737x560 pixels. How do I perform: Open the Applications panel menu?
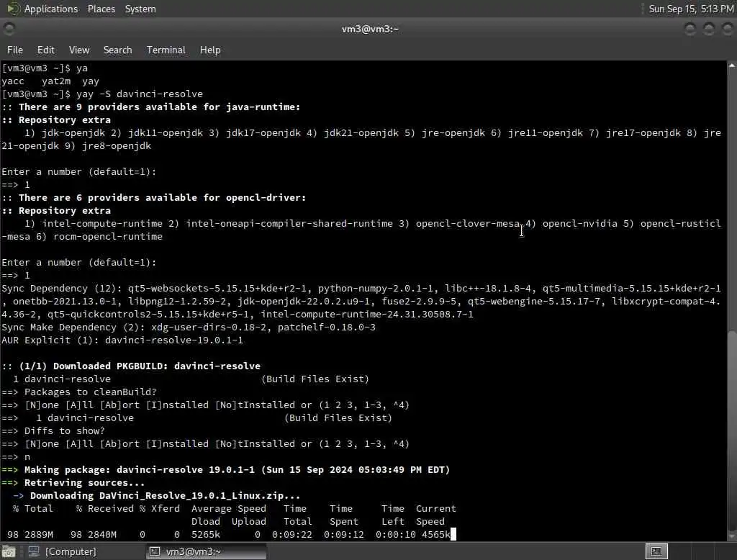(51, 9)
